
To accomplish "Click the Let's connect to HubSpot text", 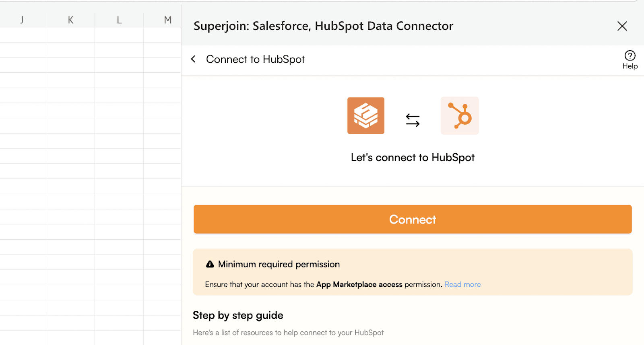I will [413, 157].
